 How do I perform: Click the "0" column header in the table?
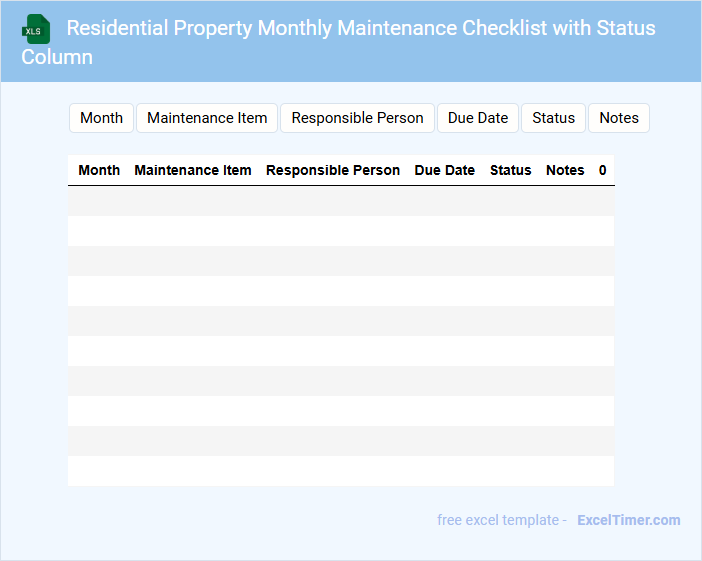click(x=603, y=170)
